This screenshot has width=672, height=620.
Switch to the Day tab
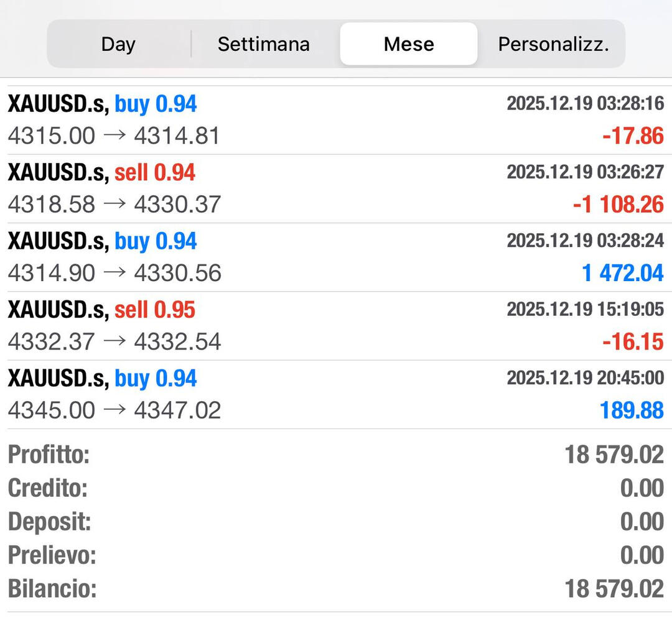tap(118, 44)
